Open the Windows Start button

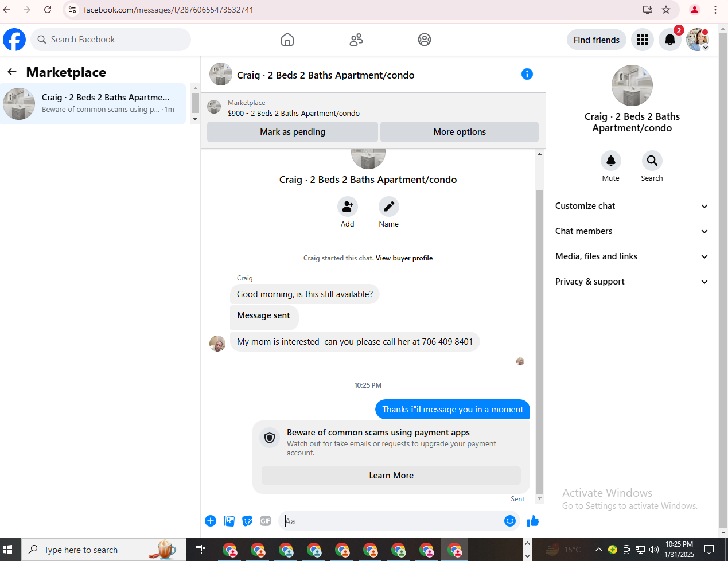coord(8,550)
